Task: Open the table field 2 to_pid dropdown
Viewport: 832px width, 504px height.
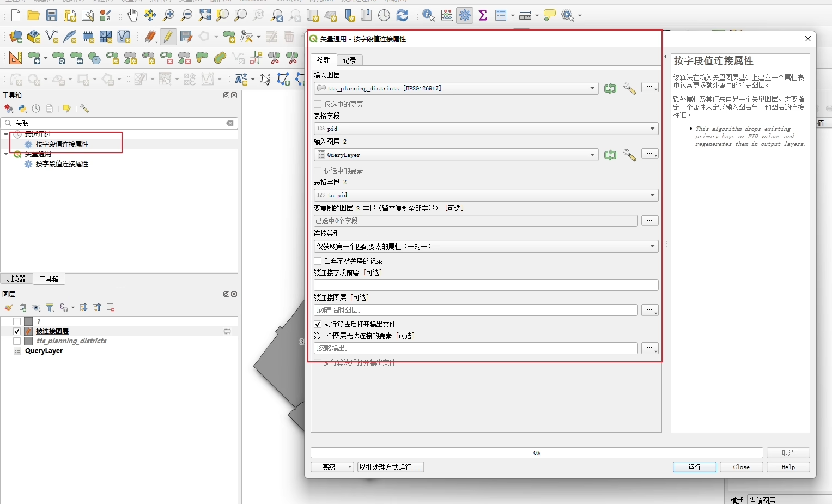Action: [x=486, y=195]
